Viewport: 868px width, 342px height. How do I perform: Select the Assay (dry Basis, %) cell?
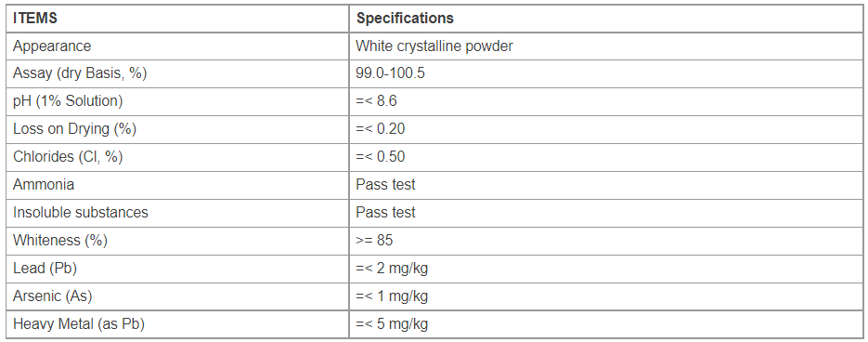point(177,73)
